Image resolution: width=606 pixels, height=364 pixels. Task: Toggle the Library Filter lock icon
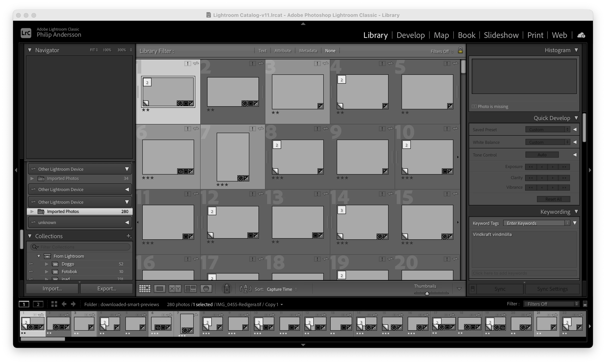460,50
